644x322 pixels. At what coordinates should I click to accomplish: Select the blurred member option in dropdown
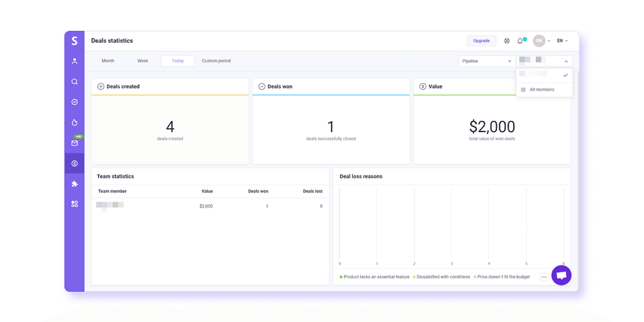pos(544,75)
